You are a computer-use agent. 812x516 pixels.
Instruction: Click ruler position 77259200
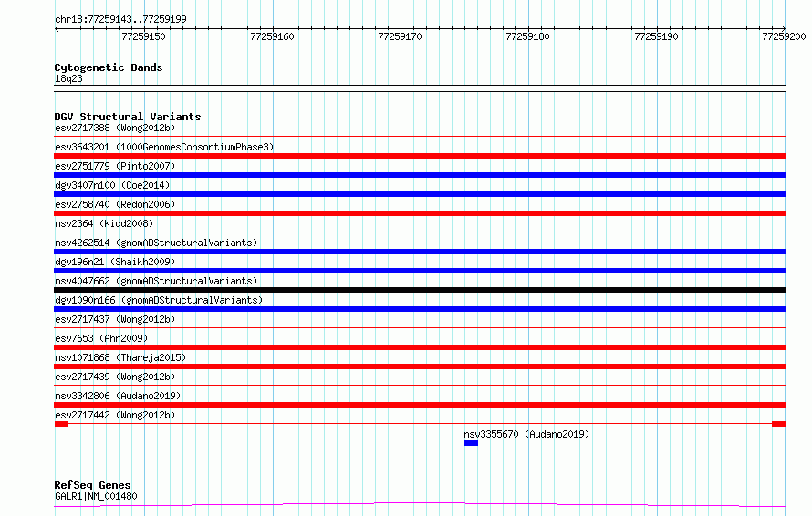(x=784, y=36)
